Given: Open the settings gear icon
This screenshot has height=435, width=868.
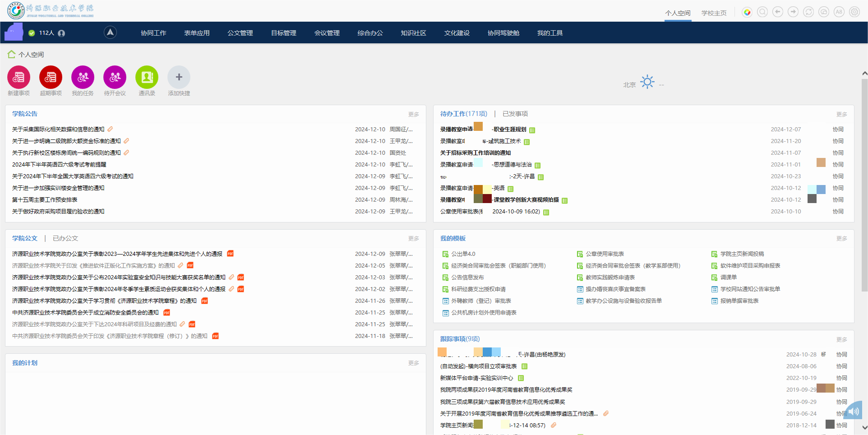Looking at the screenshot, I should pos(854,12).
